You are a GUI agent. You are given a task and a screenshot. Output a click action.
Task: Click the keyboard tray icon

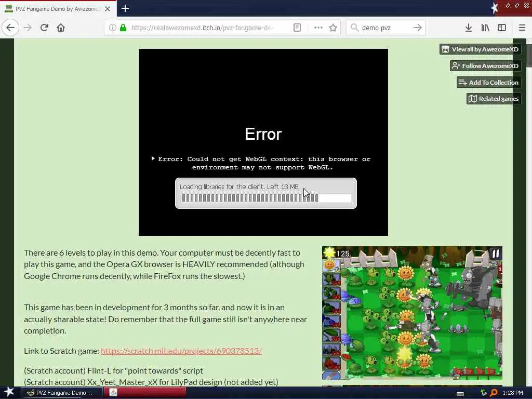point(460,393)
